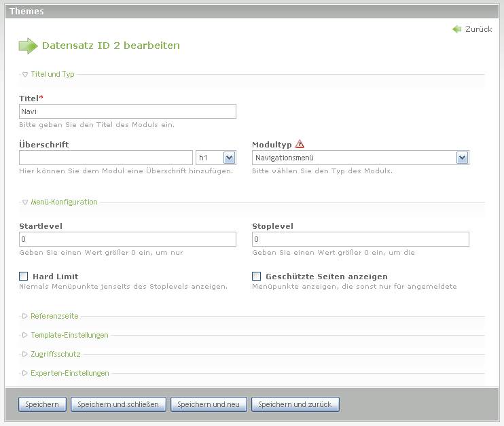Collapse the Titel und Typ section
Screen dimensions: 504x426
52,74
